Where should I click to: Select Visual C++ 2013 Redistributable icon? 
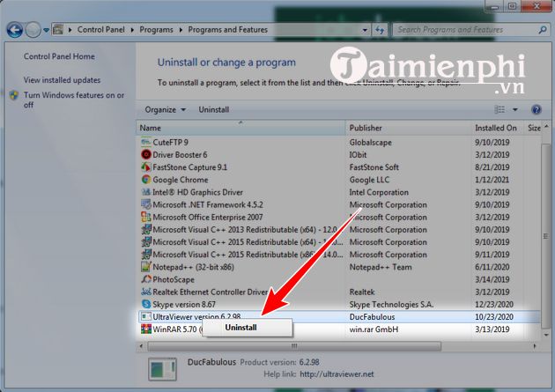146,230
